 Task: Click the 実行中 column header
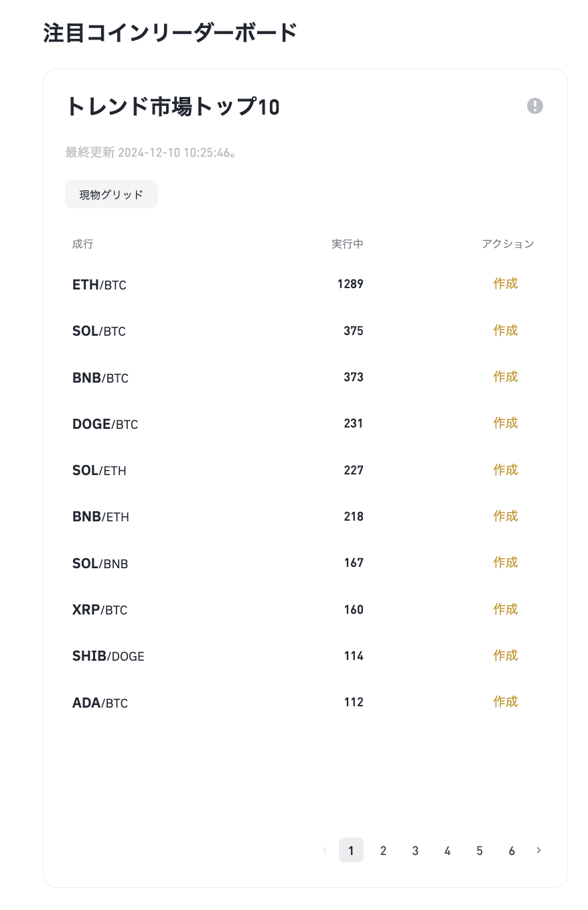(x=347, y=244)
